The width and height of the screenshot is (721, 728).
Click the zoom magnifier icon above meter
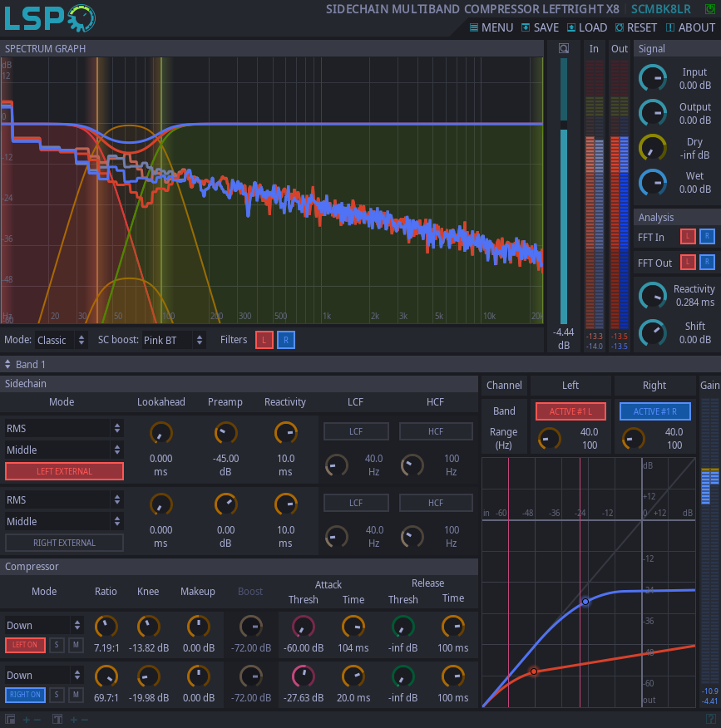click(x=564, y=48)
